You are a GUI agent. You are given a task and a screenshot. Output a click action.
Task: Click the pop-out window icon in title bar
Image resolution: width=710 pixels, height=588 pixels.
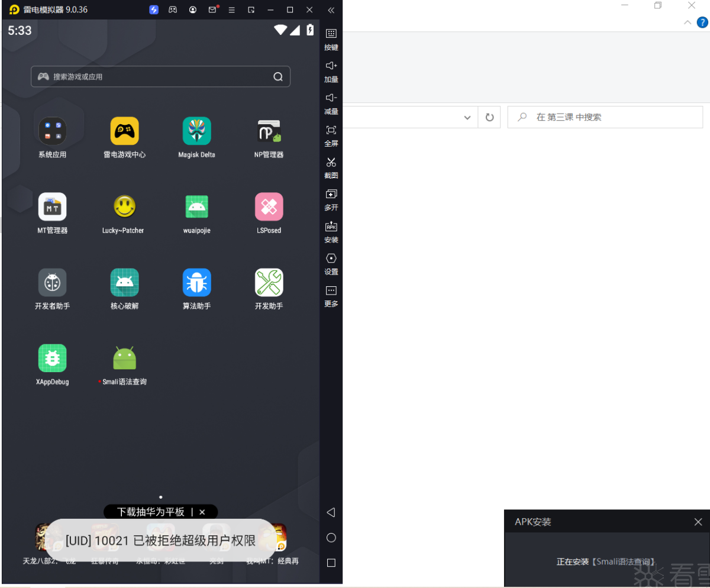coord(251,10)
